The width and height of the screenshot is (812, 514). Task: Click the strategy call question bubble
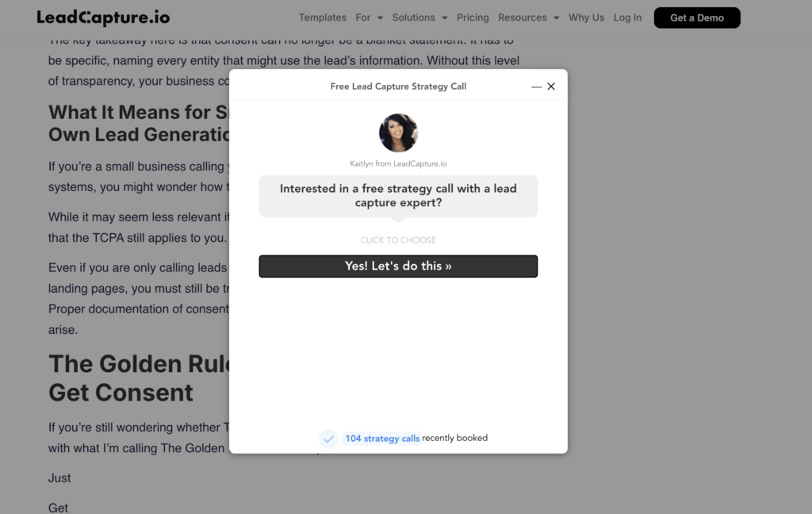coord(398,196)
